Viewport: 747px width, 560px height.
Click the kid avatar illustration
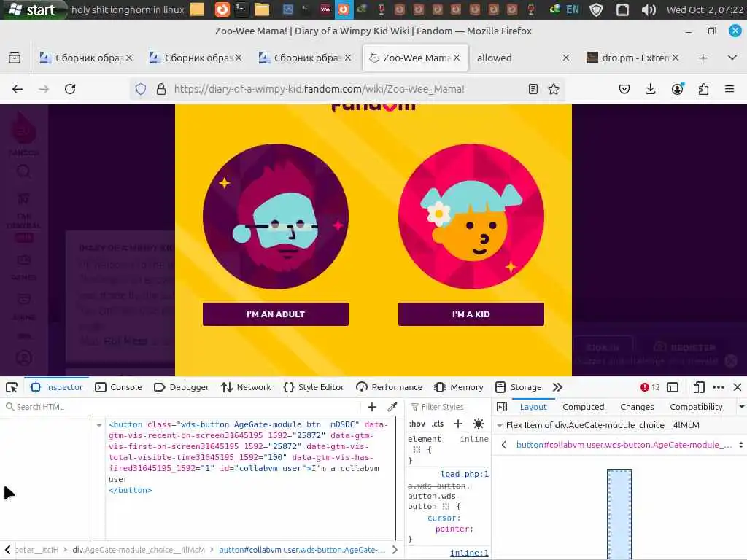(x=471, y=216)
